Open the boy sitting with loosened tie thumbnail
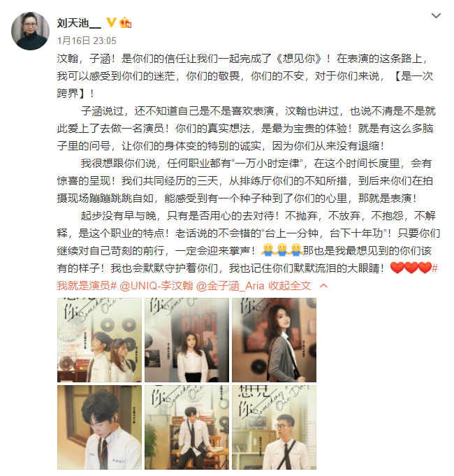 (x=186, y=428)
